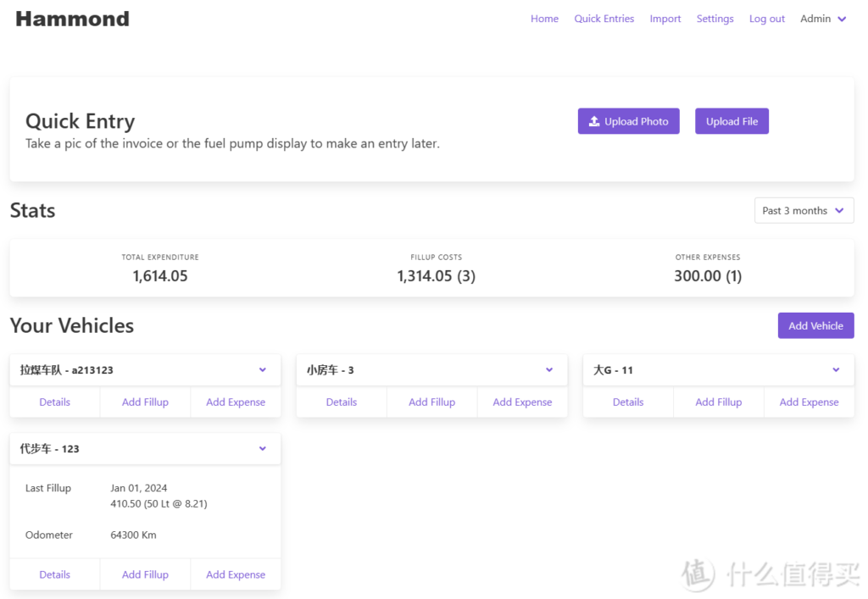Open Quick Entries in the navigation
The height and width of the screenshot is (599, 868).
tap(604, 19)
